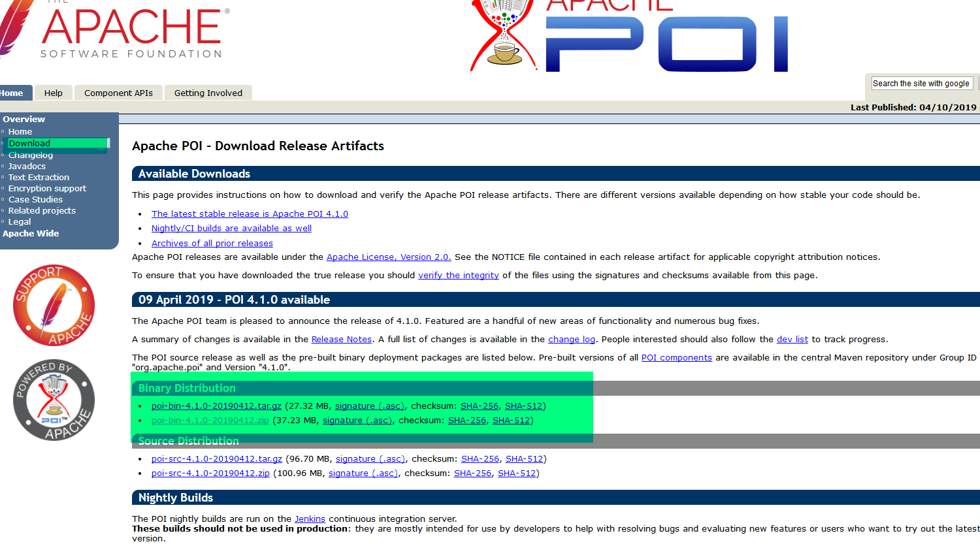The image size is (980, 544).
Task: Select Case Studies in the sidebar
Action: 35,199
